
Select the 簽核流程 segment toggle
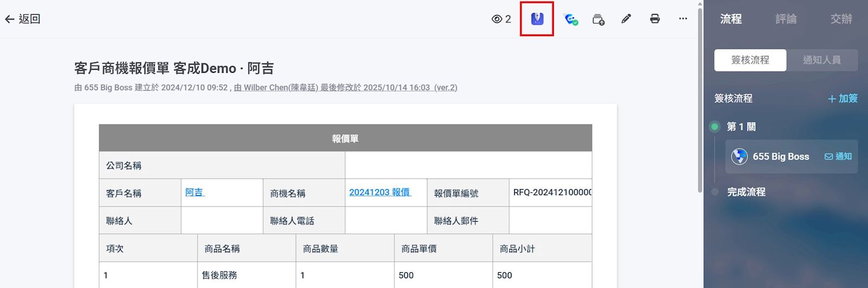point(750,60)
